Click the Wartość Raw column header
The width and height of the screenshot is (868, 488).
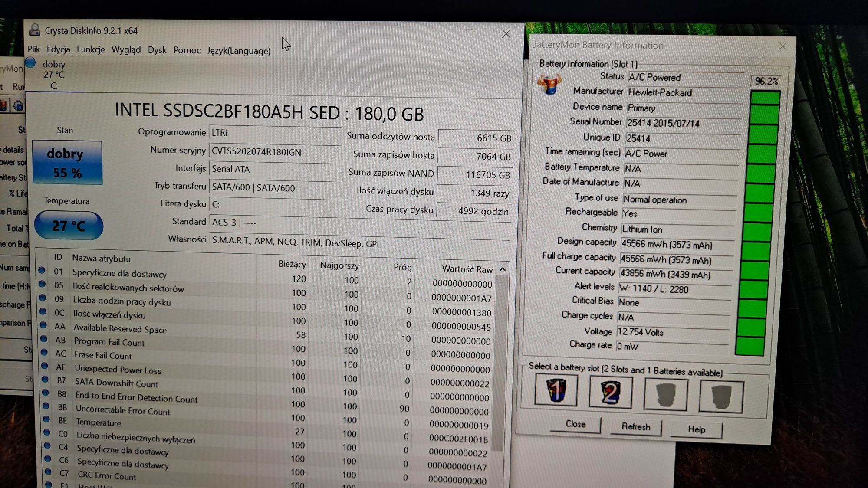[467, 269]
